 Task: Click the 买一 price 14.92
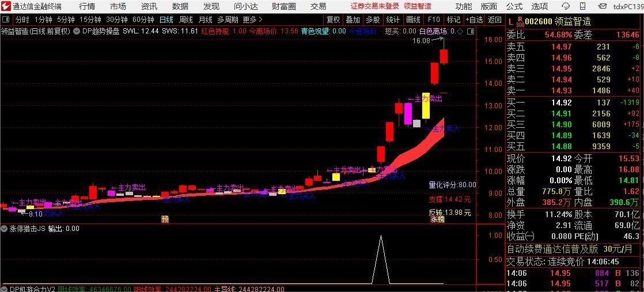(562, 103)
